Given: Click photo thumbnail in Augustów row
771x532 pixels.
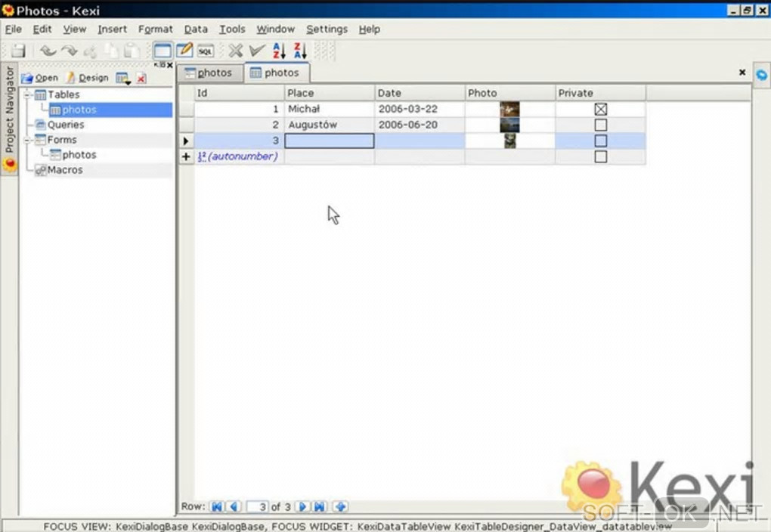Looking at the screenshot, I should [x=510, y=125].
